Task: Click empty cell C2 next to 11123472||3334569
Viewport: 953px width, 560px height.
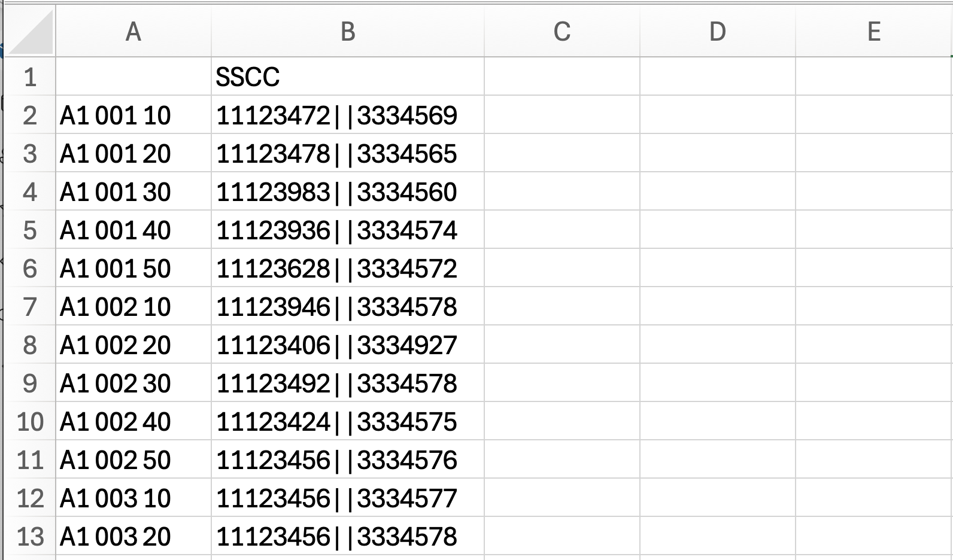Action: click(562, 115)
